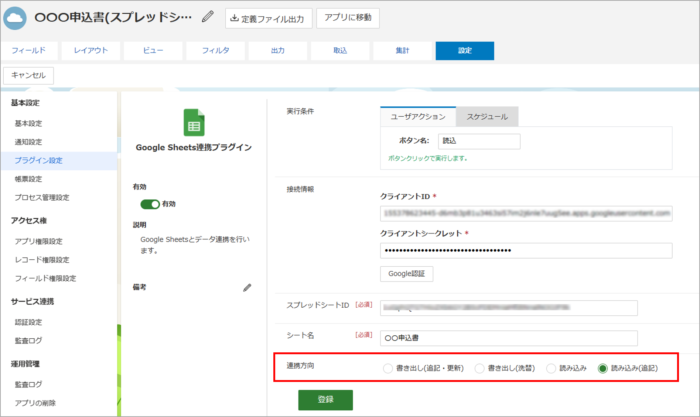
Task: Click the サービス連携 section heading
Action: [32, 301]
